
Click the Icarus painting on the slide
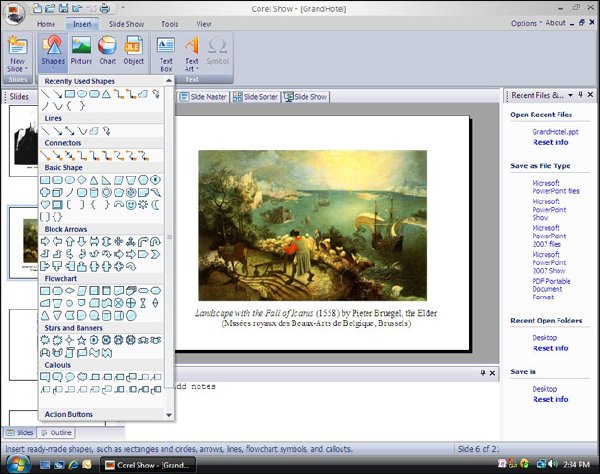[312, 225]
